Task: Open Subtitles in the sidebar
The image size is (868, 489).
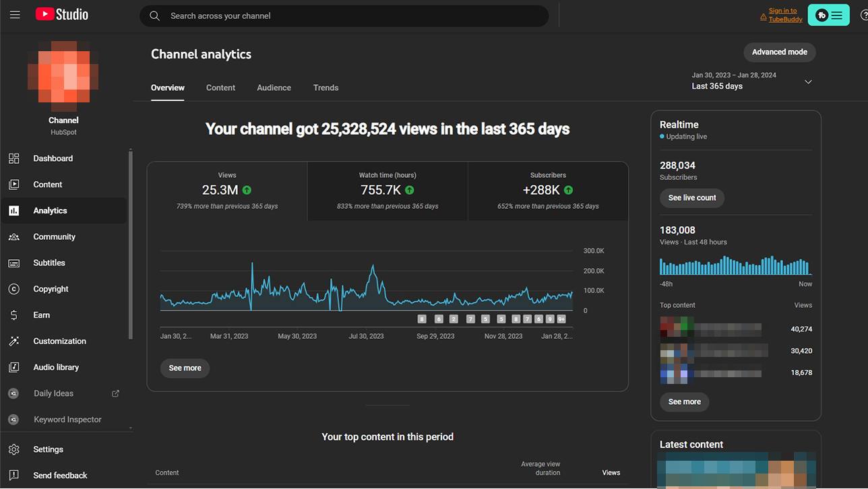Action: 64,263
